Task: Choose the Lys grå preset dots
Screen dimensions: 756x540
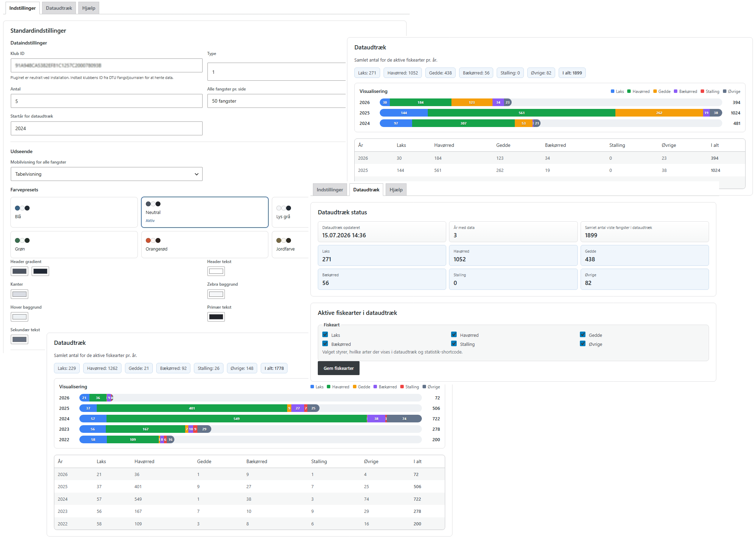Action: [x=284, y=208]
